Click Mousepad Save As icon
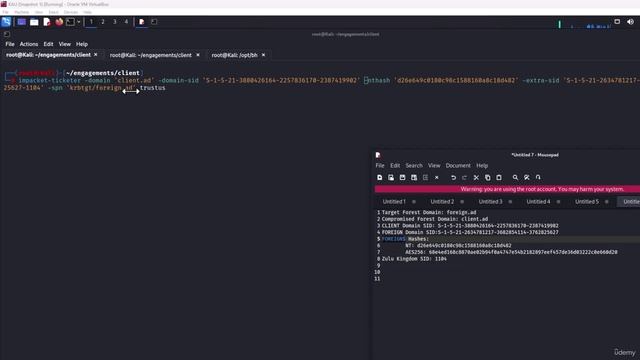The width and height of the screenshot is (640, 360). click(x=414, y=178)
